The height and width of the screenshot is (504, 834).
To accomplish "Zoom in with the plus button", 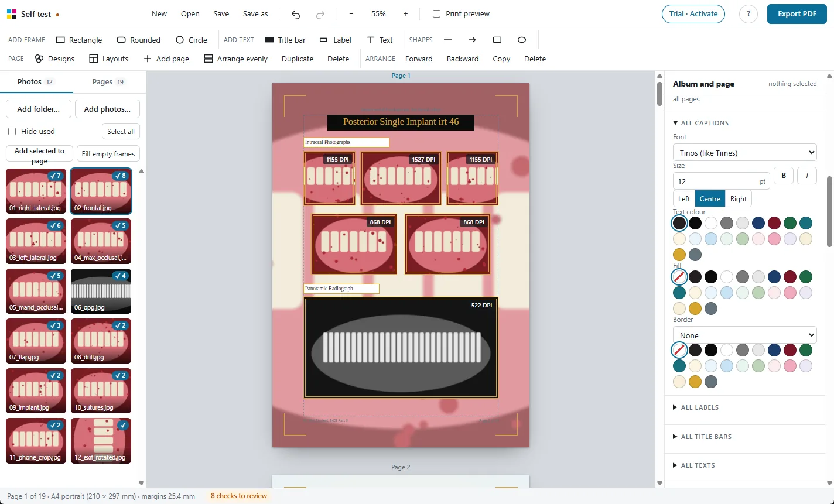I will pyautogui.click(x=406, y=14).
